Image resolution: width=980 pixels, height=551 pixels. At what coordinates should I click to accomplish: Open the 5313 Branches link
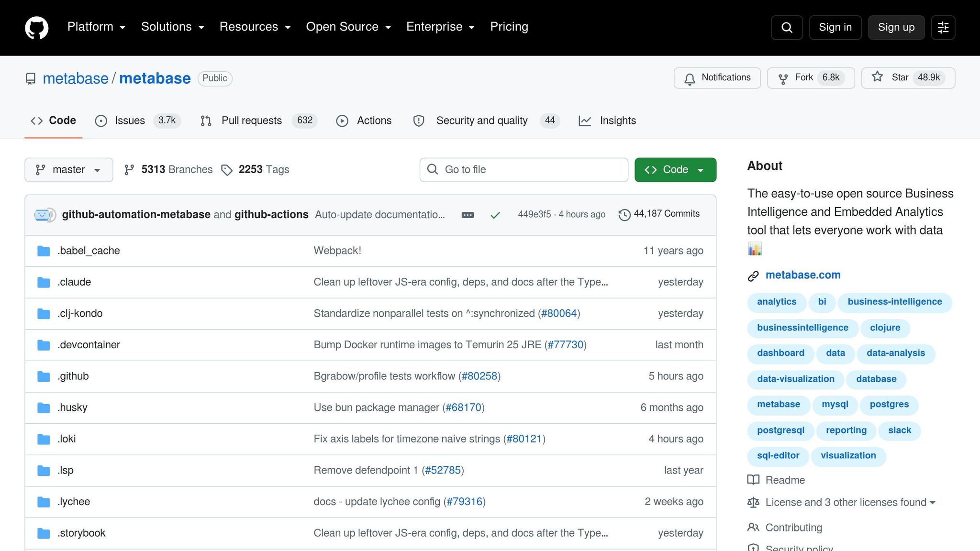tap(168, 170)
